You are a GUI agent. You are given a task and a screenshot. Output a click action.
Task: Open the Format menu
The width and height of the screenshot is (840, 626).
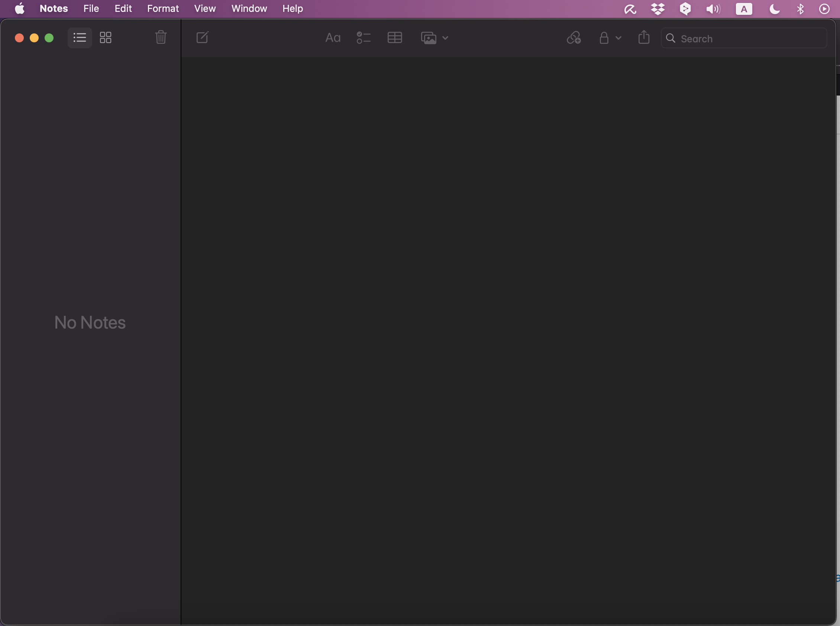(163, 9)
